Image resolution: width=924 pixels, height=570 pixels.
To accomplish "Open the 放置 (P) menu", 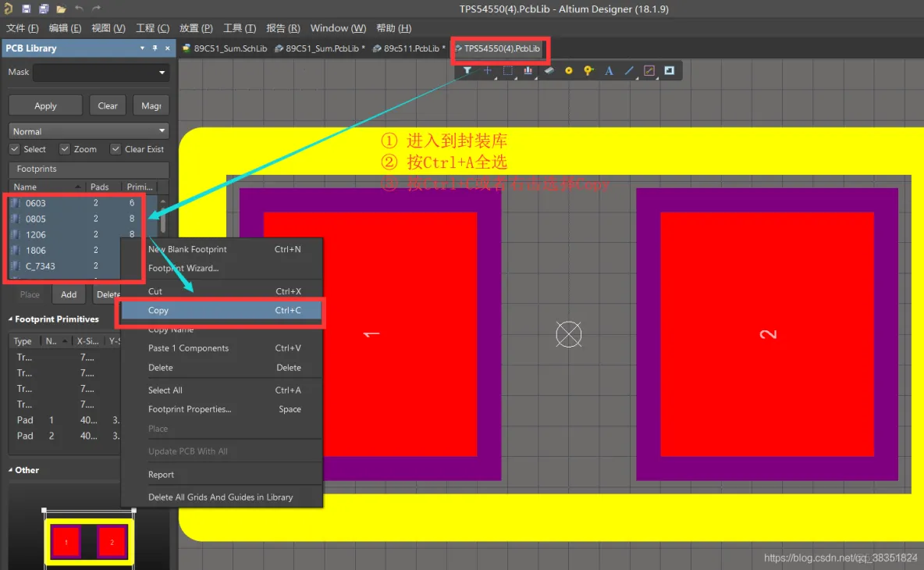I will (196, 28).
